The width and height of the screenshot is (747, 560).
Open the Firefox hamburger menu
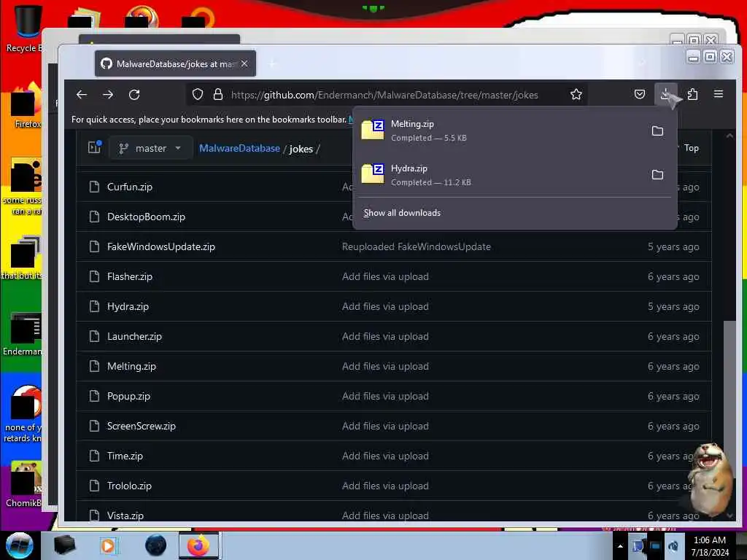pos(719,94)
